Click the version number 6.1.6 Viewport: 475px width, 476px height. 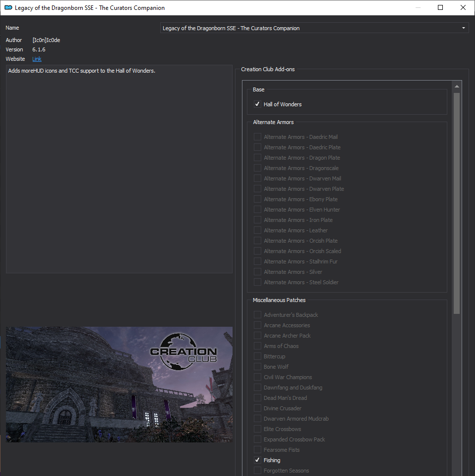39,49
